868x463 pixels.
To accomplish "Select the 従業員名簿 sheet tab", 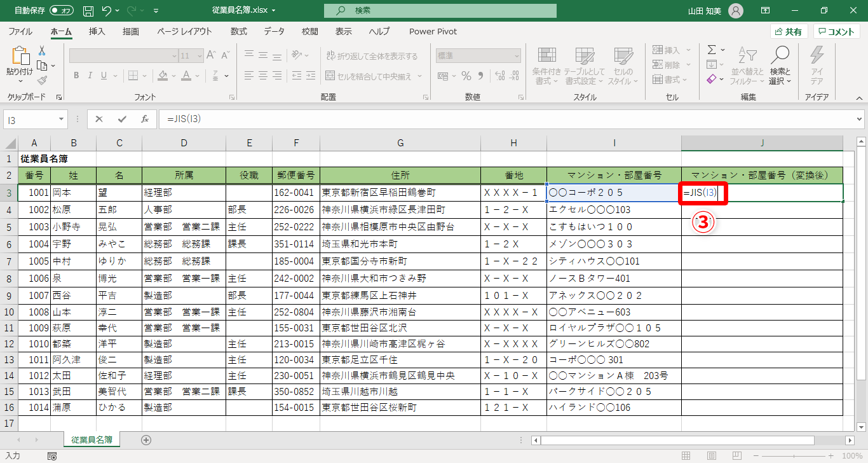I will [92, 439].
